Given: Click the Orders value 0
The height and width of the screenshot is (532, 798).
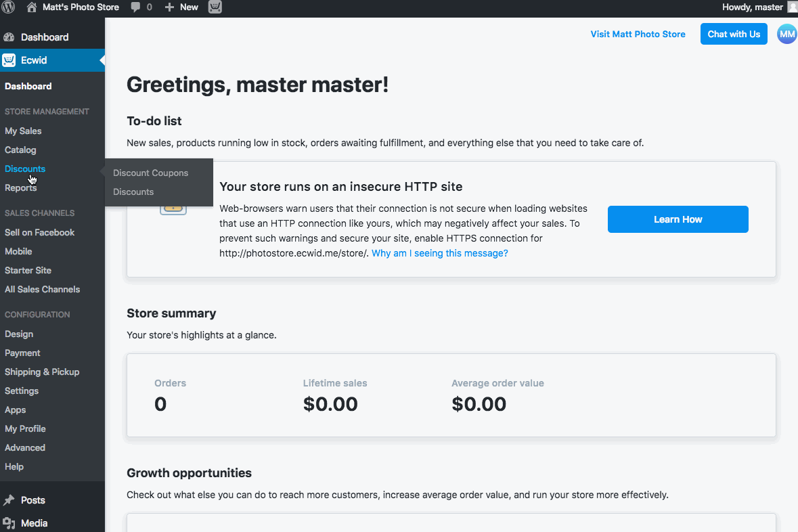Looking at the screenshot, I should (160, 404).
